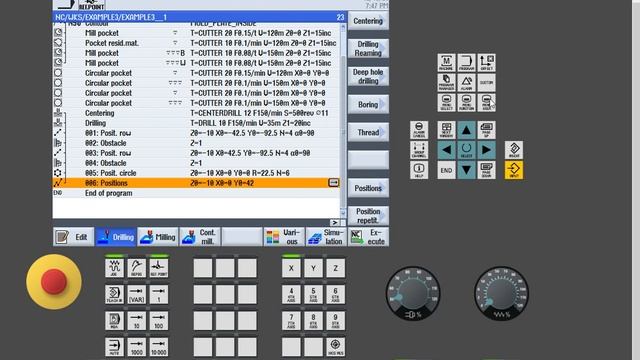Click the MDA mode key

click(114, 321)
